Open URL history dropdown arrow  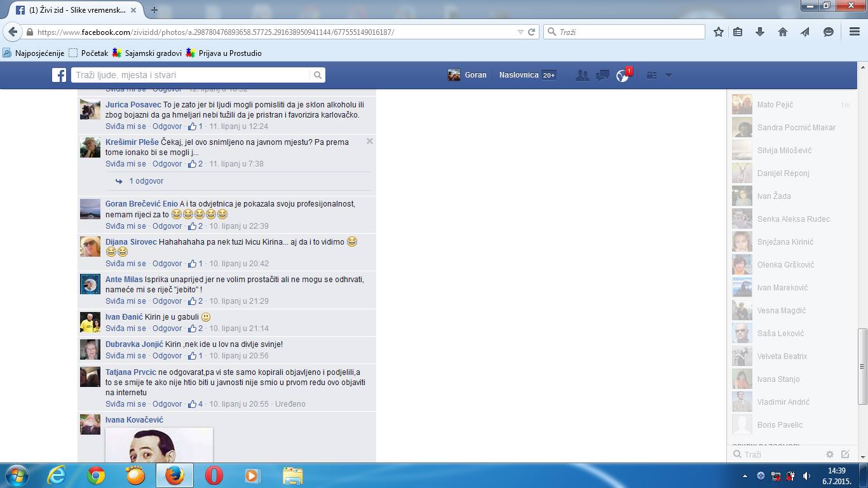point(520,32)
